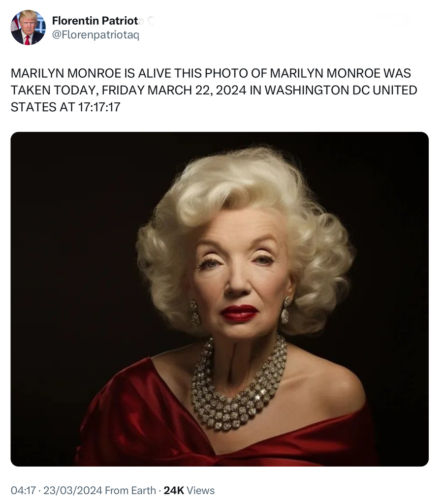442x504 pixels.
Task: Click the Florentin Patriot display name
Action: [x=95, y=21]
